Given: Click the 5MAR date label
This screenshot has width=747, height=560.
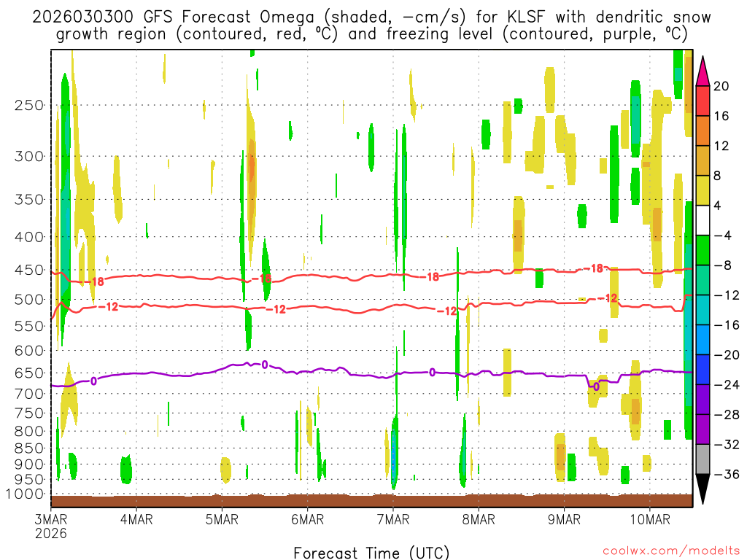Looking at the screenshot, I should (222, 519).
